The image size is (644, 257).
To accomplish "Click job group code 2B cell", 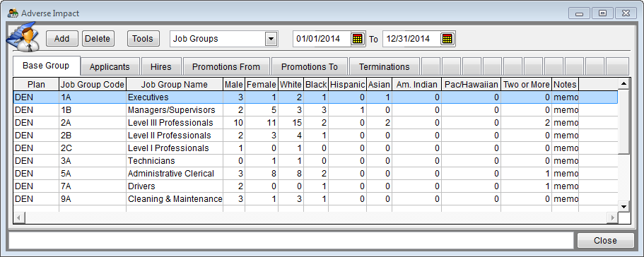I will [93, 136].
